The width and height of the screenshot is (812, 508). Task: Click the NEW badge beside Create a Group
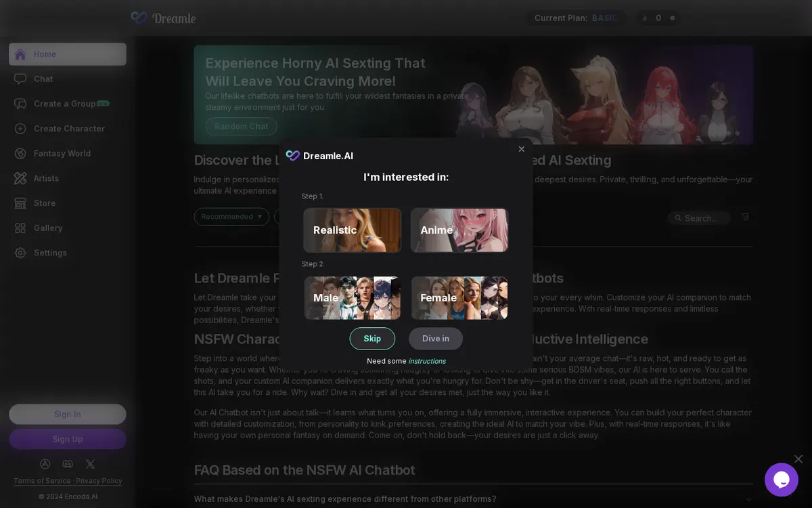(103, 104)
